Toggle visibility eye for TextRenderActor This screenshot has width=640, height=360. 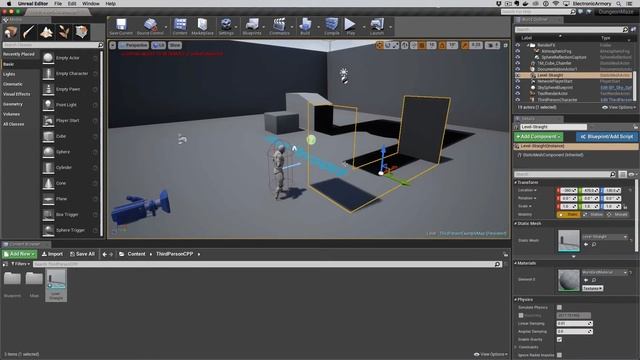[x=518, y=93]
